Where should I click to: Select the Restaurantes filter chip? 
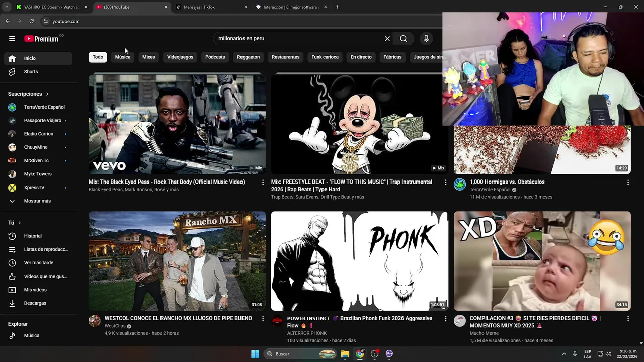click(x=286, y=57)
